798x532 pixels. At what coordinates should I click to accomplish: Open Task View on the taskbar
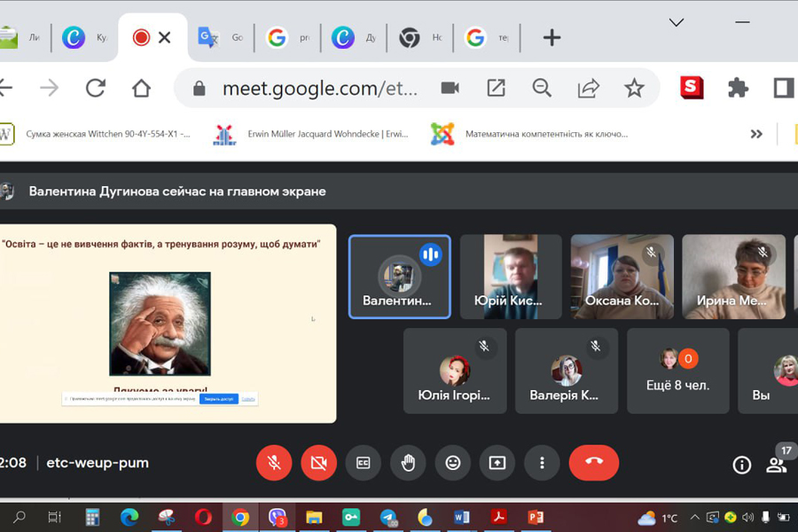[x=54, y=517]
